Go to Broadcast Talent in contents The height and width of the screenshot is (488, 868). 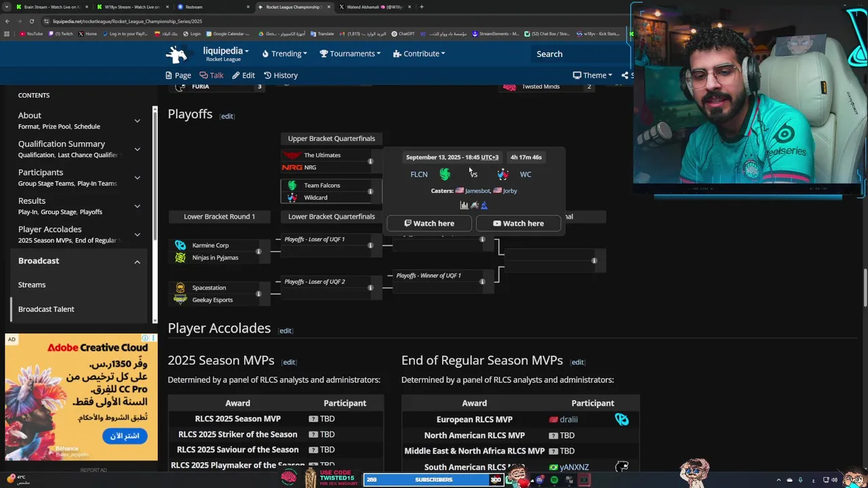(x=46, y=309)
